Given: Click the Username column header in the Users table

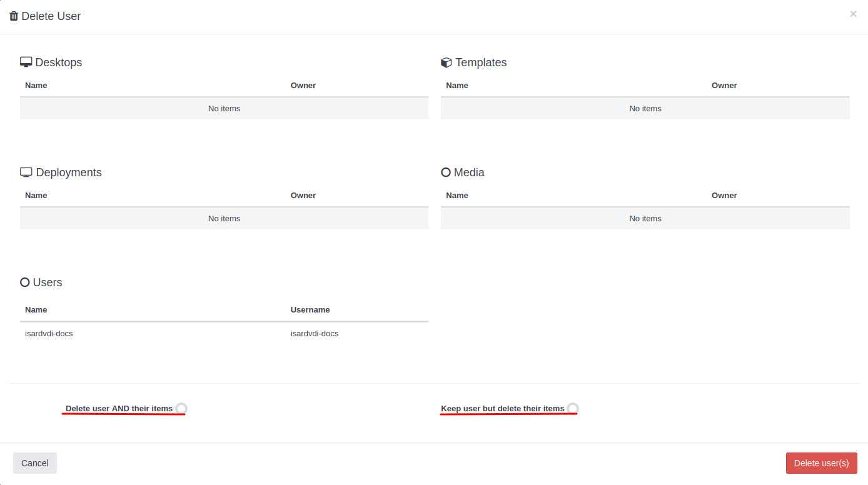Looking at the screenshot, I should (x=310, y=310).
